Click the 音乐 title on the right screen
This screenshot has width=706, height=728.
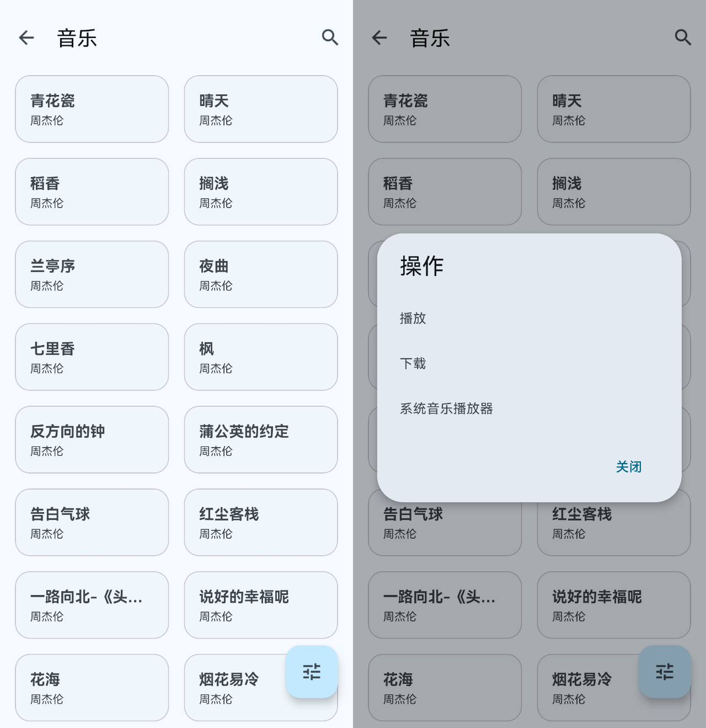pos(430,39)
